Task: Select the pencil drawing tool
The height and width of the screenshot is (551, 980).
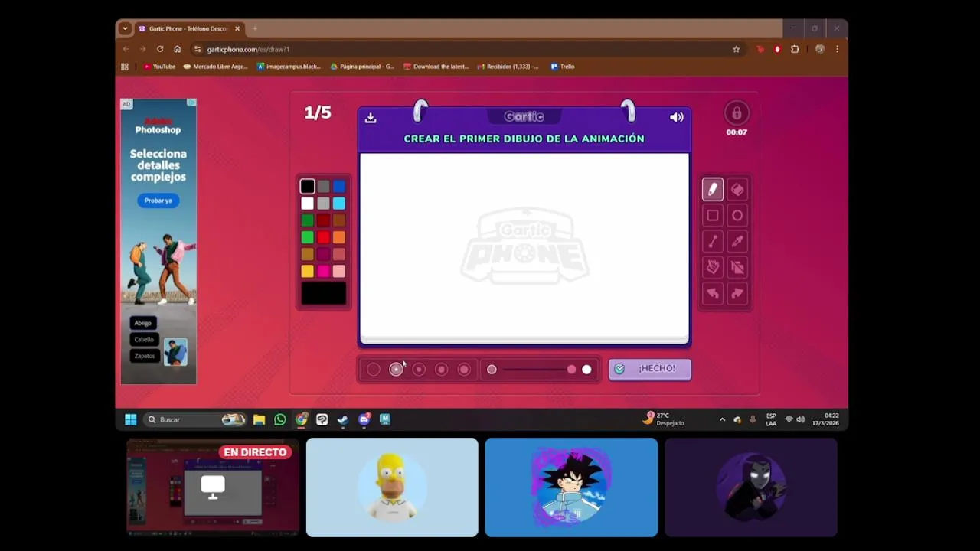Action: [x=713, y=189]
